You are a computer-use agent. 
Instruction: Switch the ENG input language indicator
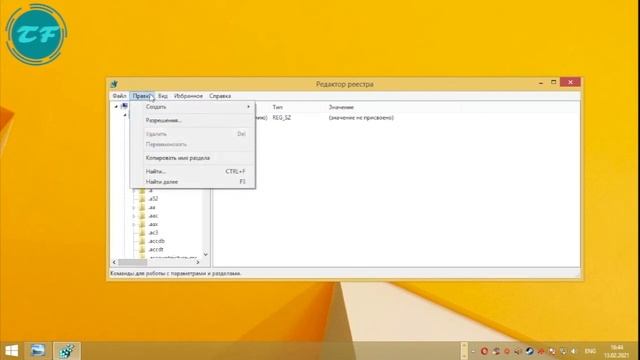coord(590,351)
